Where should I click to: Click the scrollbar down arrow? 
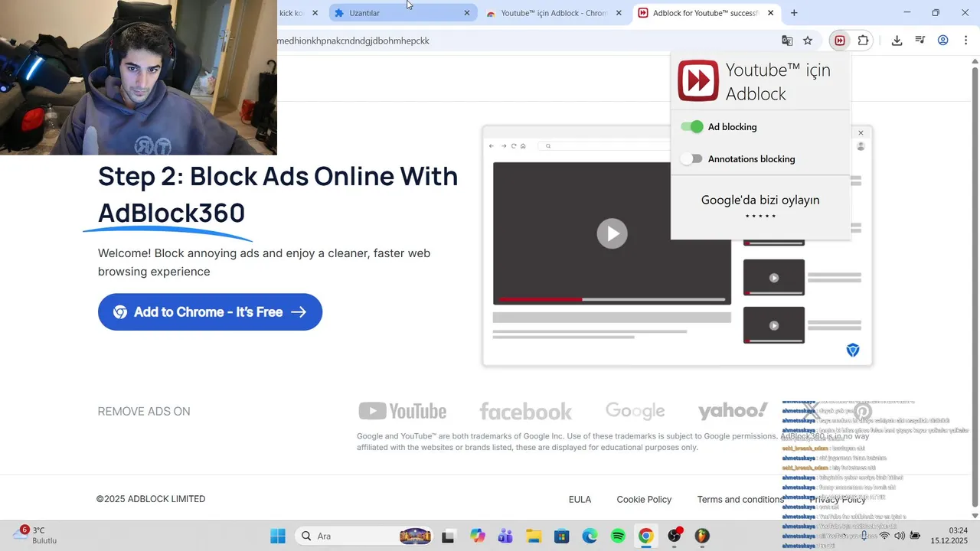click(975, 515)
